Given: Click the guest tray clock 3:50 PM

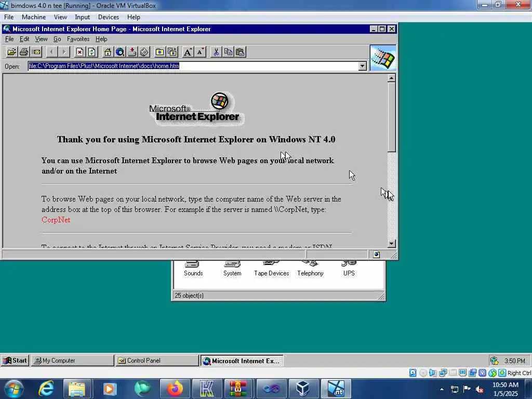Looking at the screenshot, I should [x=514, y=361].
